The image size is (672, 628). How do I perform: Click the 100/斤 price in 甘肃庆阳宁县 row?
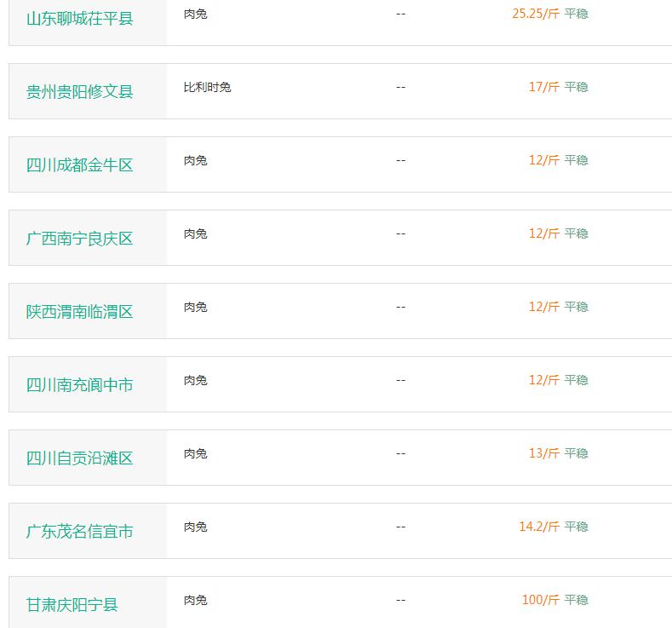(x=541, y=600)
